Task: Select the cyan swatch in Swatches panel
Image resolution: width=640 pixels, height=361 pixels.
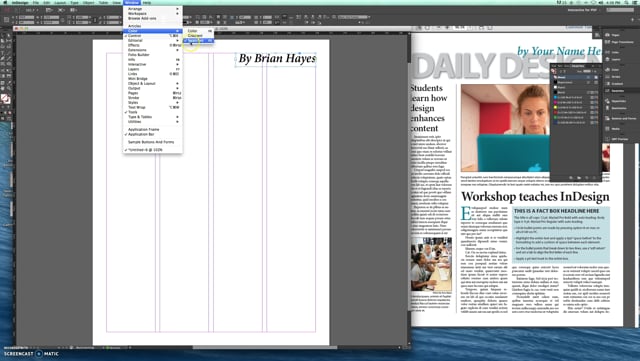Action: tap(576, 98)
